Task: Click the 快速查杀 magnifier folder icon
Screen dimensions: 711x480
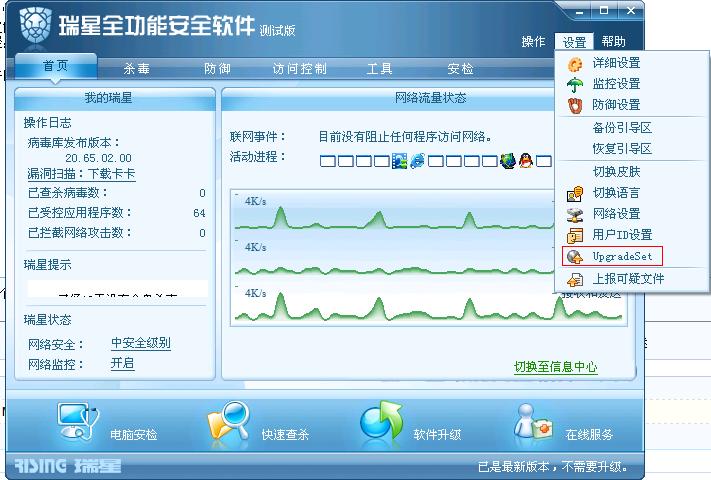Action: 228,421
